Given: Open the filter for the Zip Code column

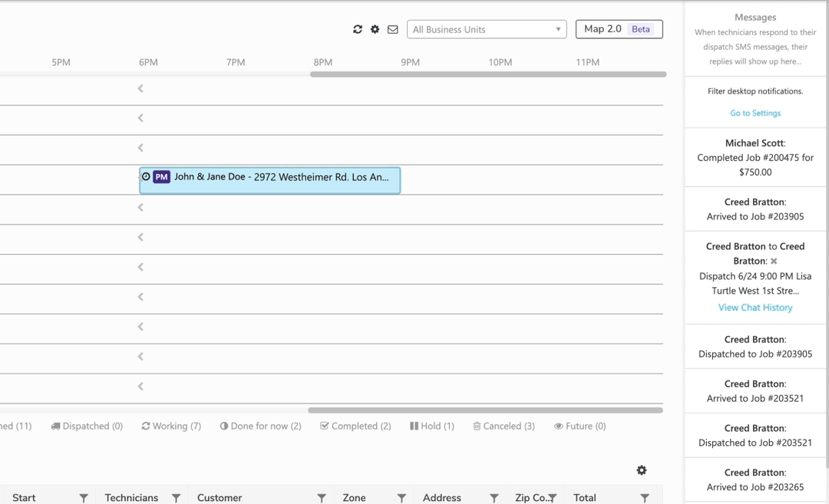Looking at the screenshot, I should point(553,498).
